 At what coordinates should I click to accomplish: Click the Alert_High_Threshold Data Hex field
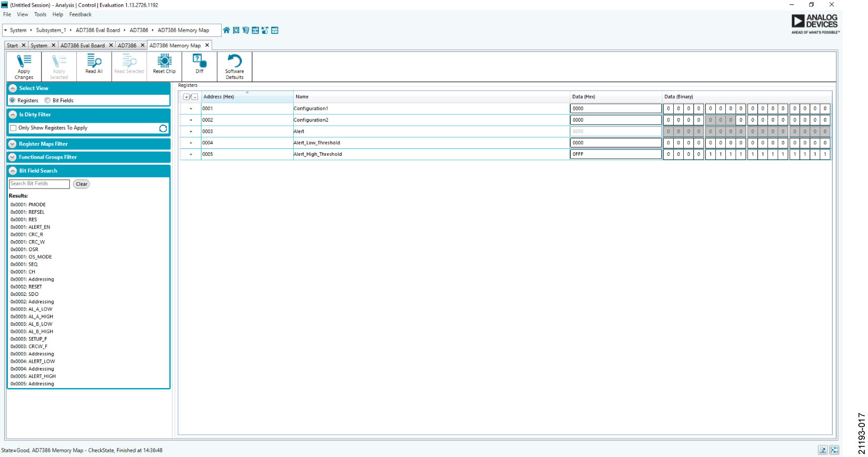pos(615,154)
